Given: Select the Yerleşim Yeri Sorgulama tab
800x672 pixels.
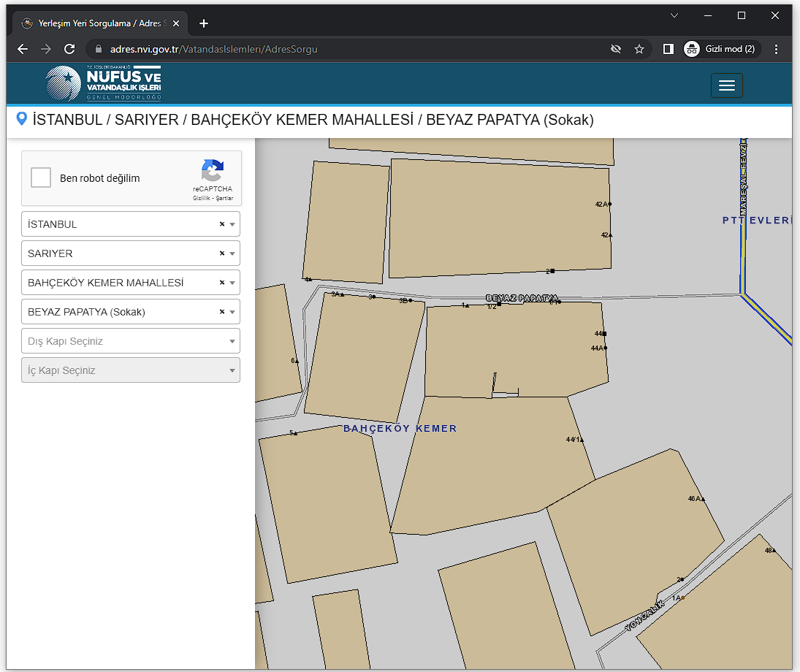Looking at the screenshot, I should pos(95,23).
